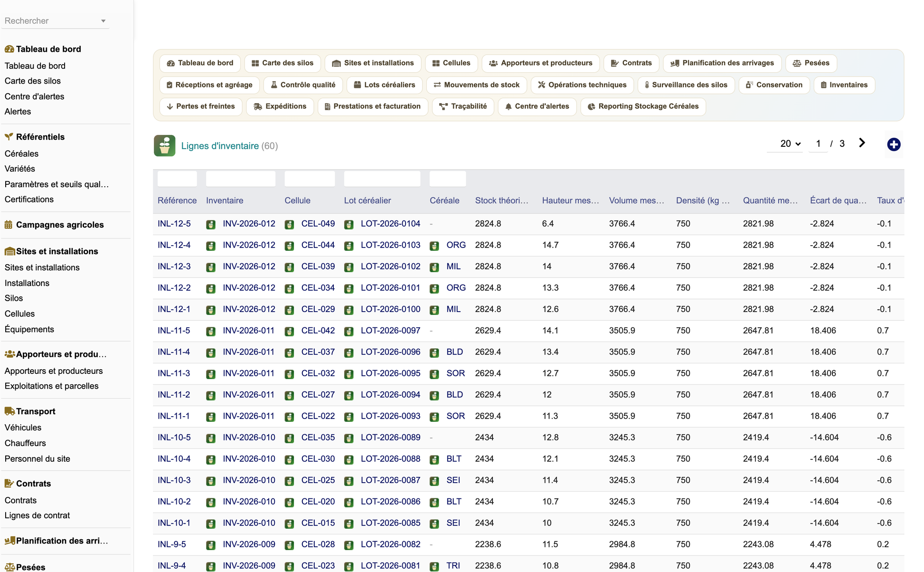Click the 18.406 value in row INL-11-5

point(823,331)
